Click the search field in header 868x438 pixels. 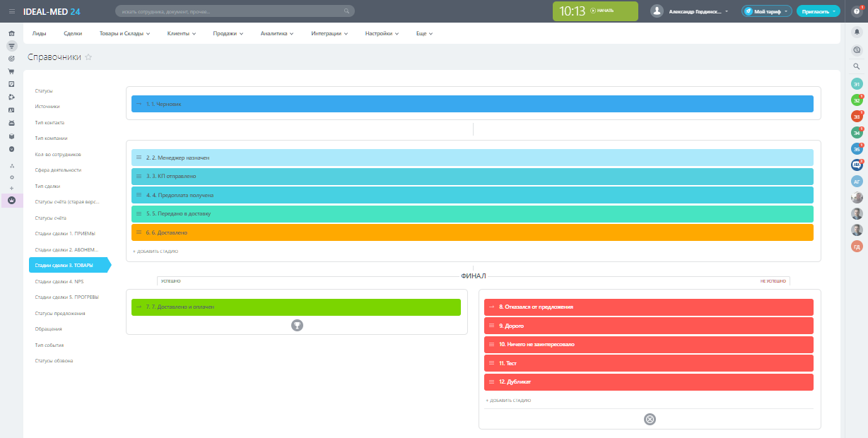235,11
